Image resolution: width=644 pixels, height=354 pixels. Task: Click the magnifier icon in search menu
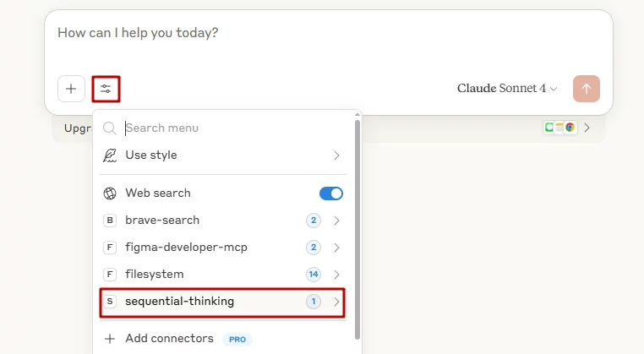(x=110, y=128)
